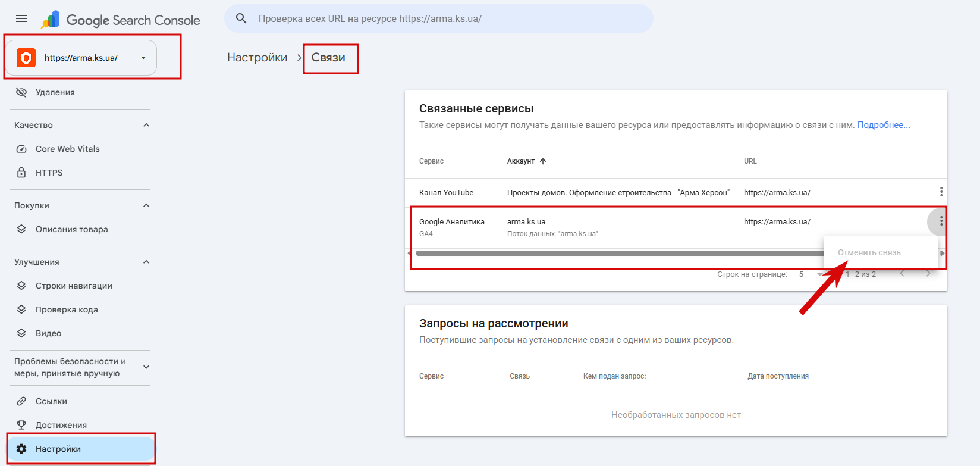
Task: Click the Google Аналитика service cell
Action: pos(452,222)
